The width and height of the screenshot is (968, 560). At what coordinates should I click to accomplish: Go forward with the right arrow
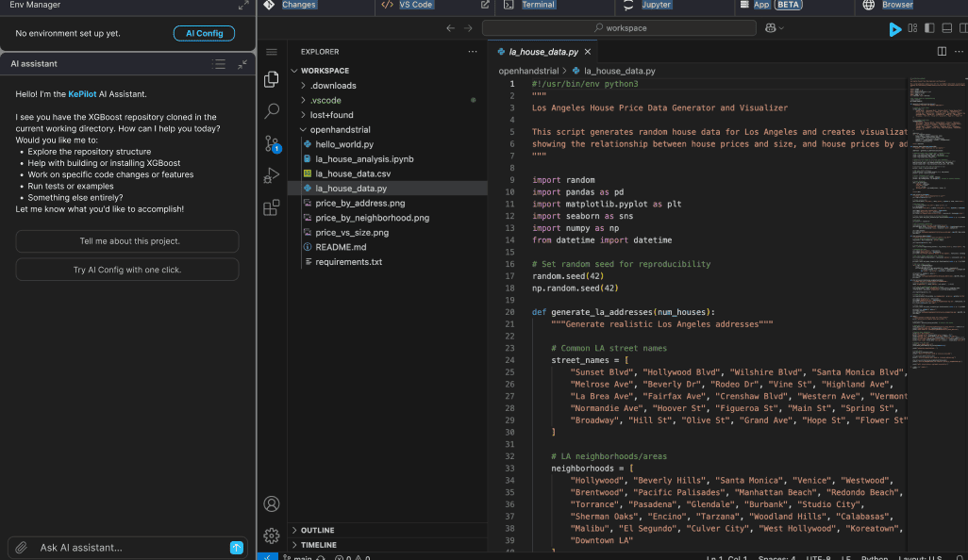[x=468, y=28]
